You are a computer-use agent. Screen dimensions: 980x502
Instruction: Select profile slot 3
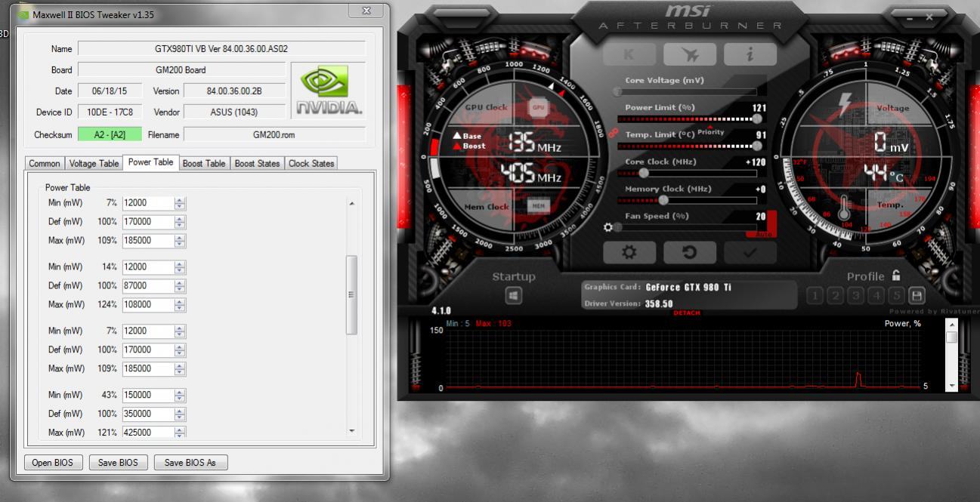[856, 296]
